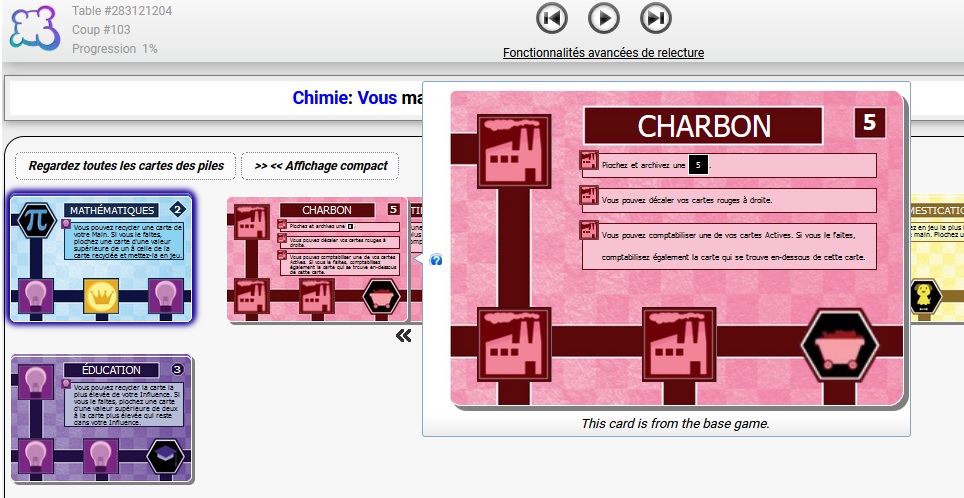Select the small Charbon card
Viewport: 964px width, 498px height.
click(317, 259)
